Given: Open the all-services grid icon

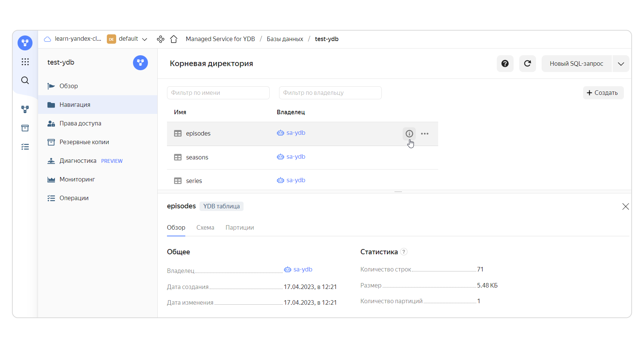Looking at the screenshot, I should (25, 62).
